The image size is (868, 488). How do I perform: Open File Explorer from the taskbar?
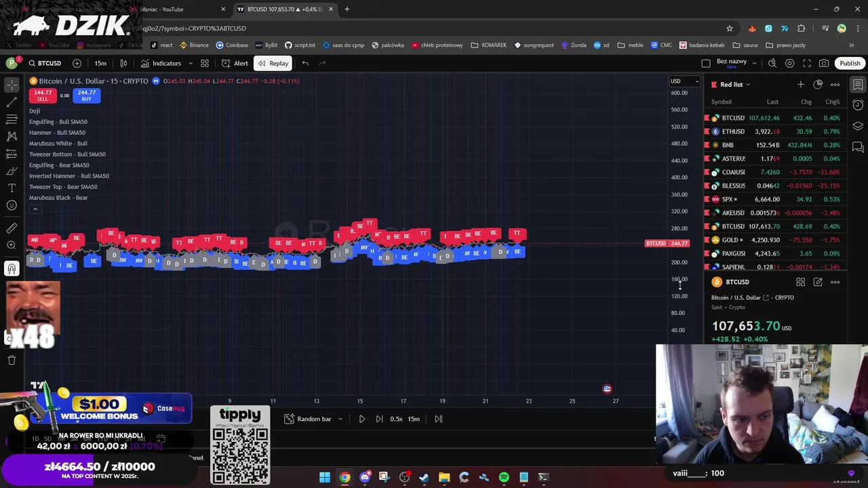[x=444, y=477]
